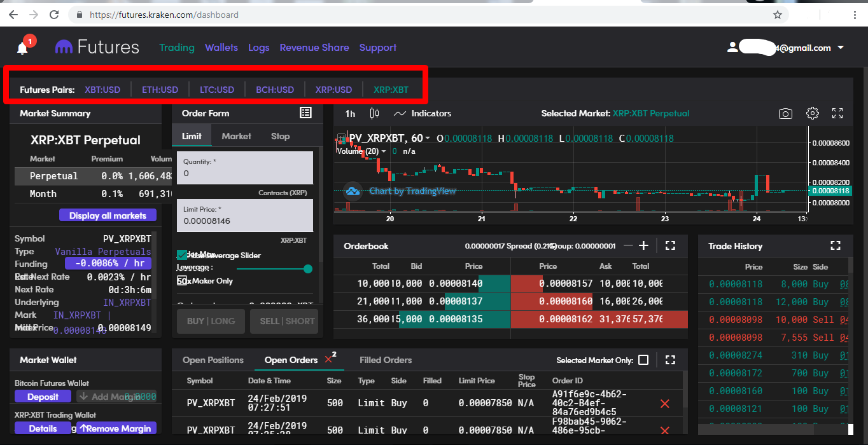Image resolution: width=868 pixels, height=445 pixels.
Task: Open Volume indicator dropdown arrow
Action: 385,151
